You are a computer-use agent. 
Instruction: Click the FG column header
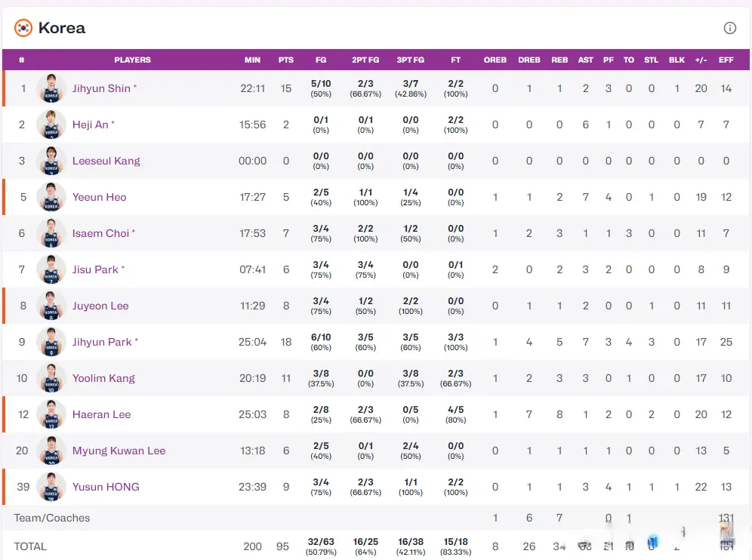[321, 60]
